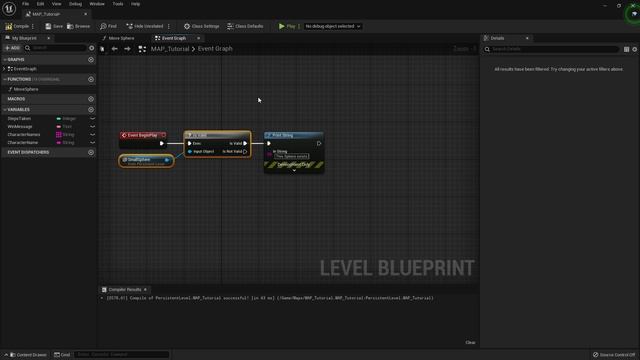Add new event dispatcher with plus icon
Image resolution: width=640 pixels, height=360 pixels.
[x=91, y=152]
